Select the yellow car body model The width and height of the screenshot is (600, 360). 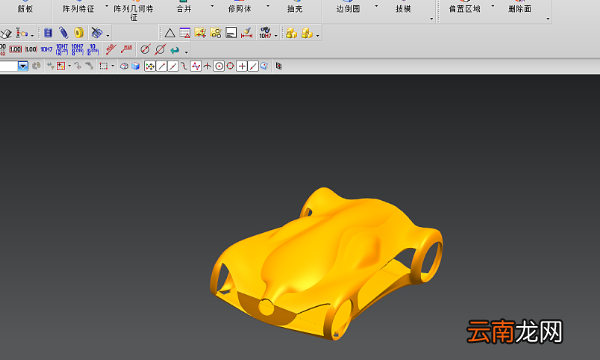click(x=326, y=263)
